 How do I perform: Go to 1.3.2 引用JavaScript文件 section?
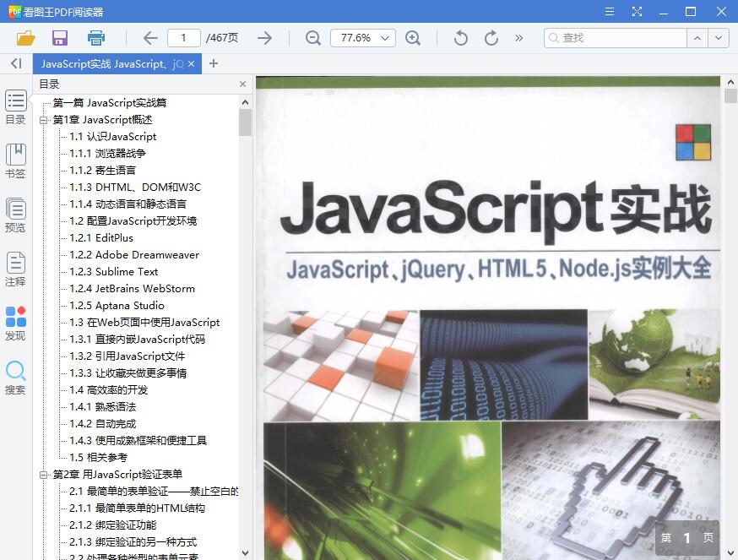point(127,356)
